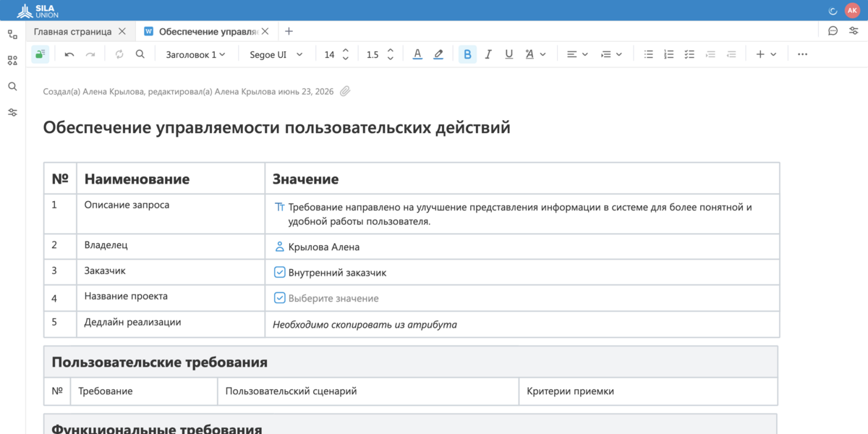Screen dimensions: 868x434
Task: Click the Внутренний заказчик checkbox icon
Action: pos(280,273)
